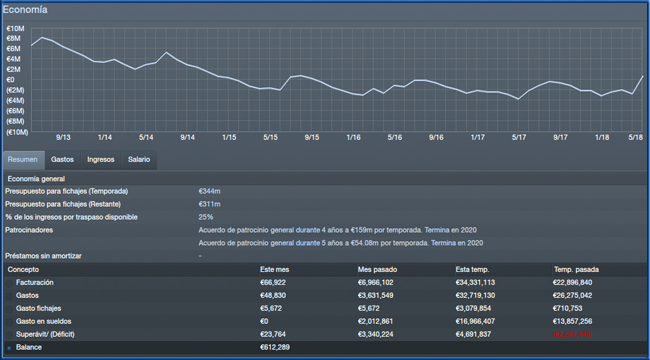Click the Concepto column header
650x360 pixels.
[x=23, y=270]
